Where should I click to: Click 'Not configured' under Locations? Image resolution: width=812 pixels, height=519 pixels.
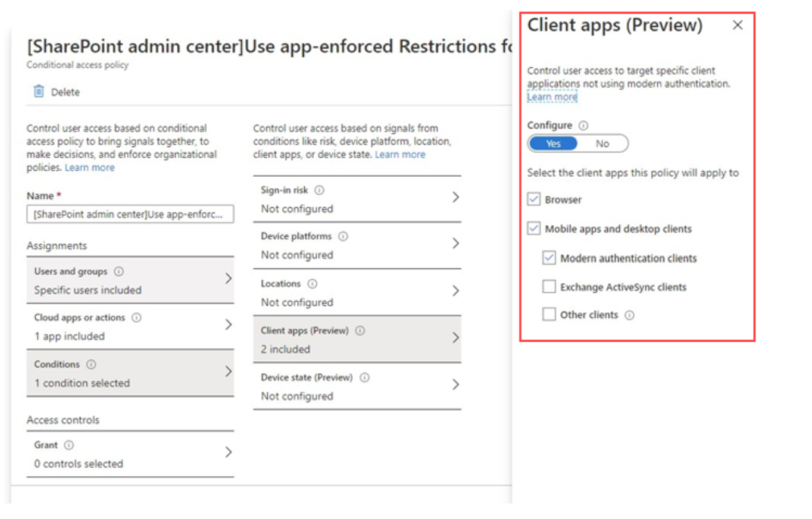(297, 303)
